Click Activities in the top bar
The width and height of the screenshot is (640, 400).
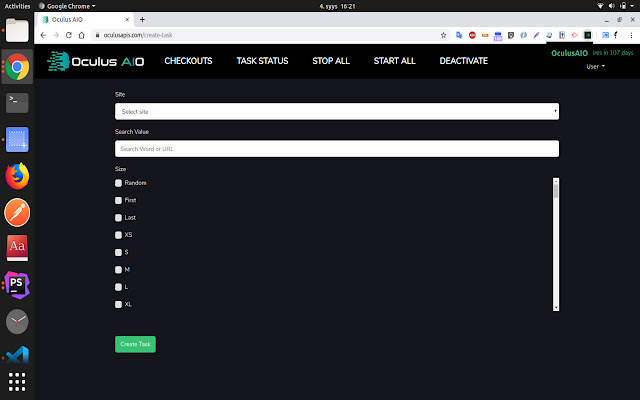[17, 6]
